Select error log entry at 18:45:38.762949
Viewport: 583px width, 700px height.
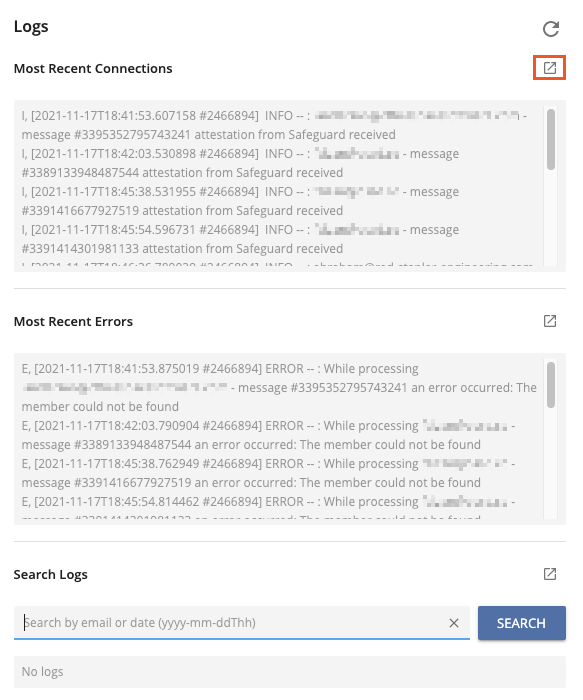(x=268, y=473)
